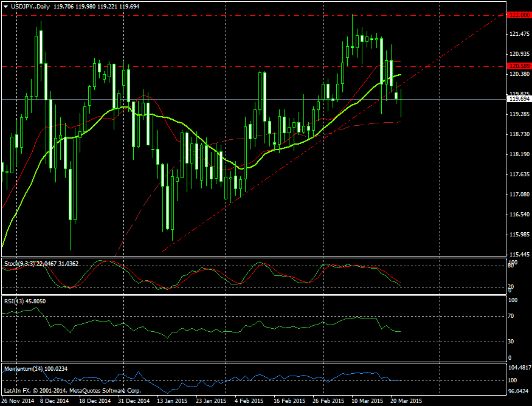532x406 pixels.
Task: Click the 121.475 price axis label
Action: tap(517, 34)
